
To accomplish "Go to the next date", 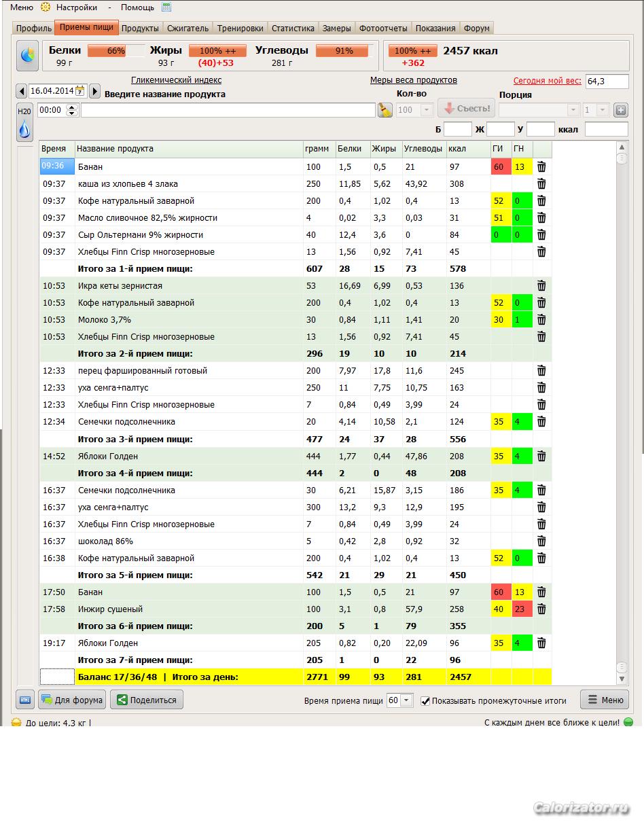I will coord(95,91).
